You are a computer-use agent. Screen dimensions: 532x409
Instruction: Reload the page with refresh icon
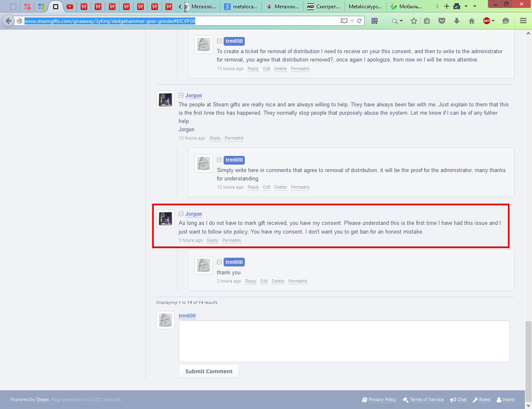(x=360, y=21)
